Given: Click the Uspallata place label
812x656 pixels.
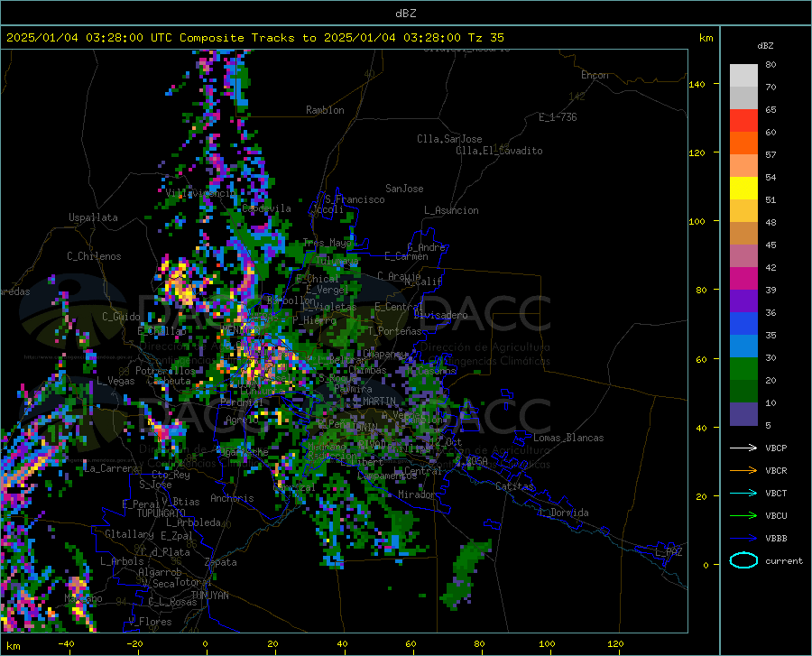Looking at the screenshot, I should pos(93,217).
